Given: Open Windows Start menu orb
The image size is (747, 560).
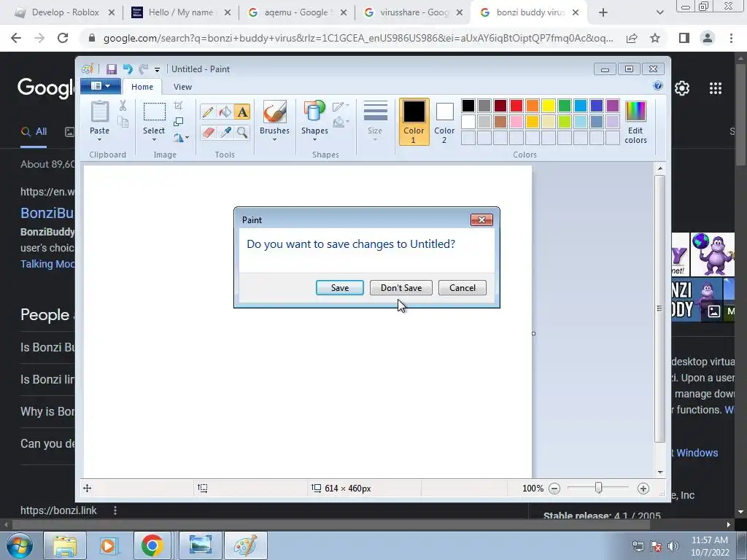Looking at the screenshot, I should tap(19, 545).
